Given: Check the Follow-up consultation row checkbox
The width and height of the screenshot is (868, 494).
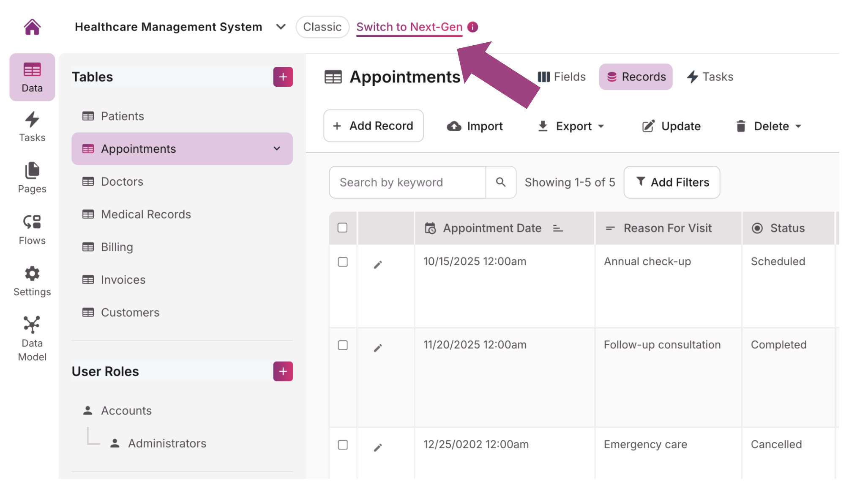Looking at the screenshot, I should point(343,345).
